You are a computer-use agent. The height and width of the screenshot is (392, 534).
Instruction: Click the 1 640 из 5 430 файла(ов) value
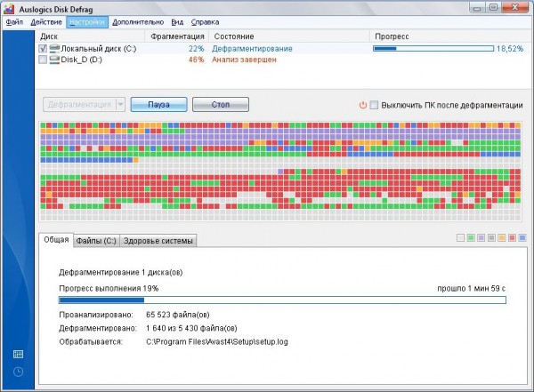[x=191, y=328]
